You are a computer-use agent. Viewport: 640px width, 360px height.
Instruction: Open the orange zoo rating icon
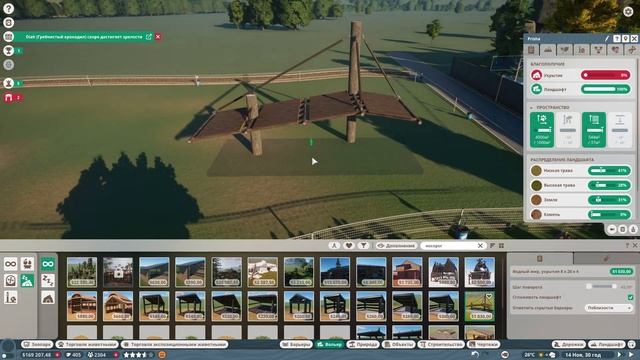tap(162, 355)
